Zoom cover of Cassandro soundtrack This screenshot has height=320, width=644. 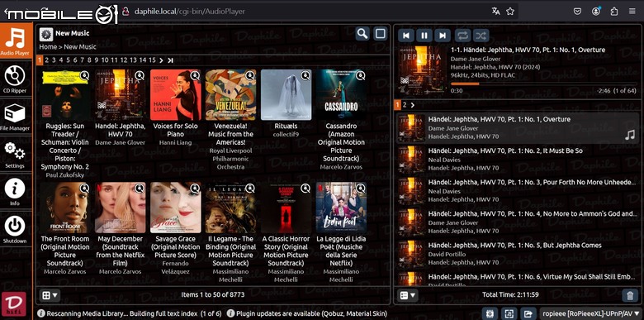(x=361, y=76)
